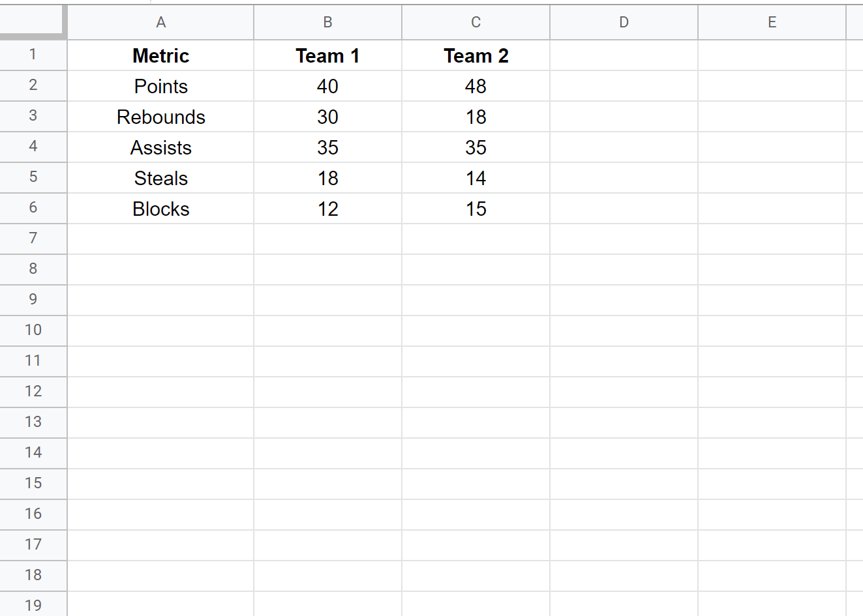The height and width of the screenshot is (616, 863).
Task: Select row 1 header
Action: (33, 55)
